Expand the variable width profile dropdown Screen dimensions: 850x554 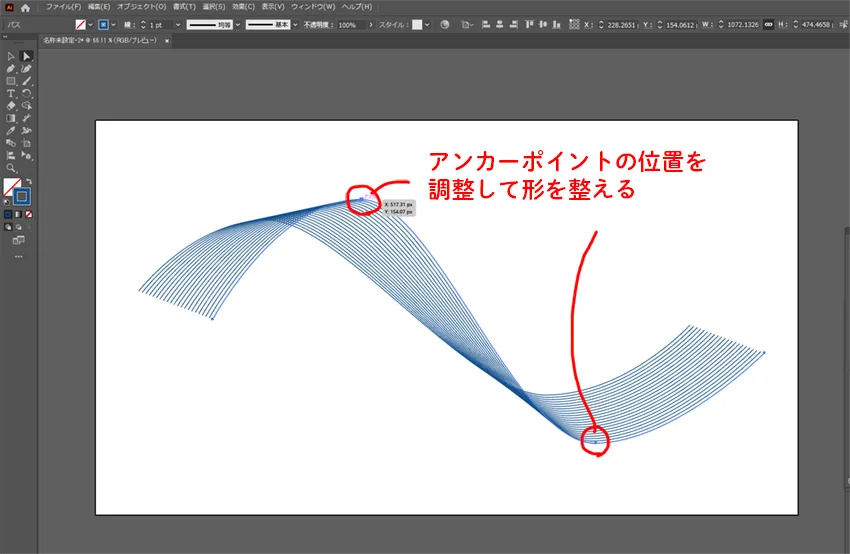(x=235, y=24)
